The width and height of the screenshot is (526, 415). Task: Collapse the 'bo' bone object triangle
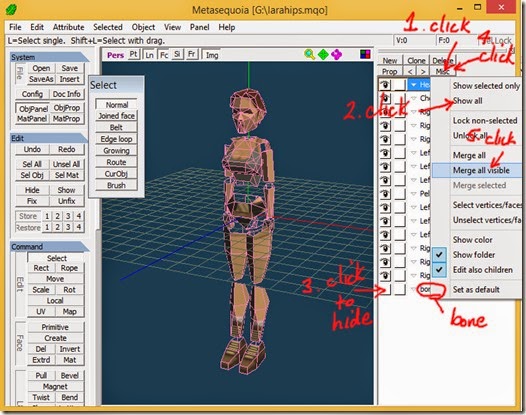tap(414, 289)
